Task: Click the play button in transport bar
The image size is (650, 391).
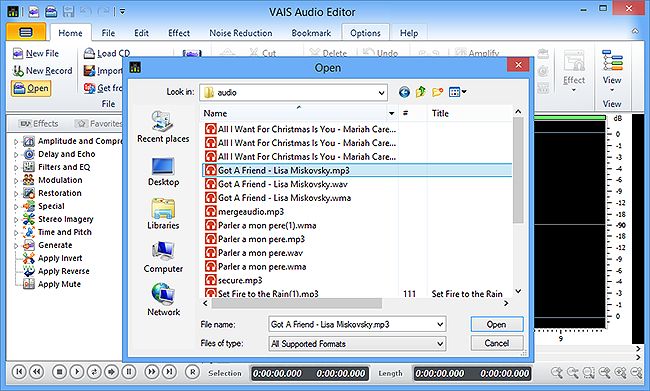Action: (x=77, y=372)
